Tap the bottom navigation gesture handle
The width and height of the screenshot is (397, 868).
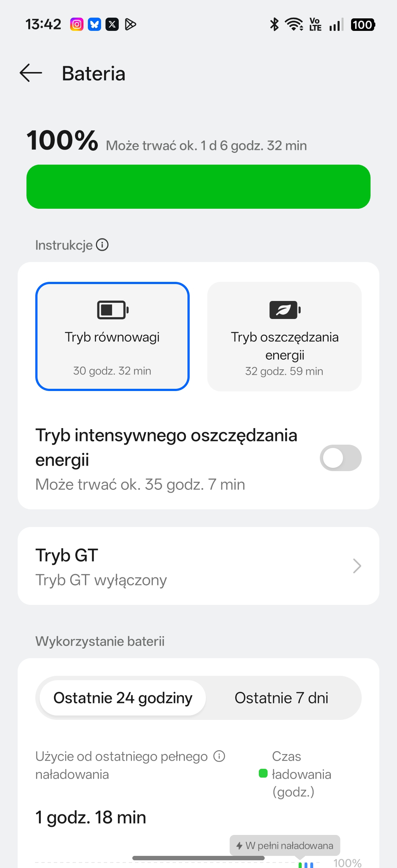click(198, 858)
